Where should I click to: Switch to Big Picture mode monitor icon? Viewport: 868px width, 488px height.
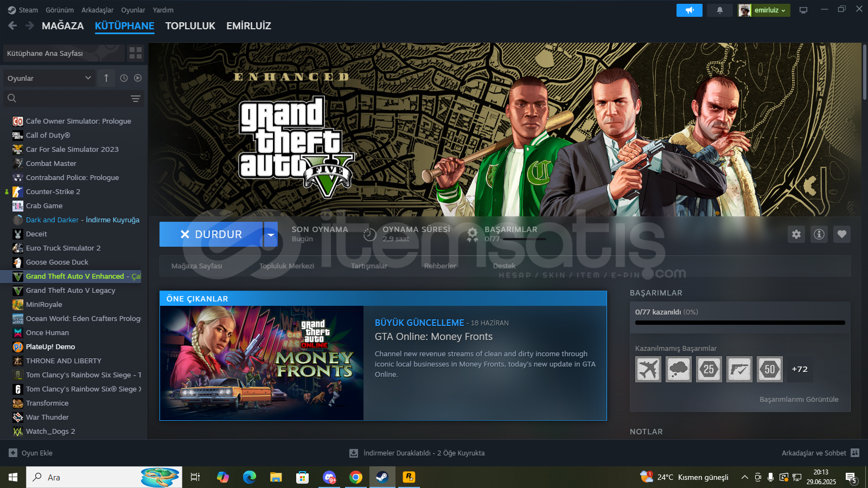803,10
